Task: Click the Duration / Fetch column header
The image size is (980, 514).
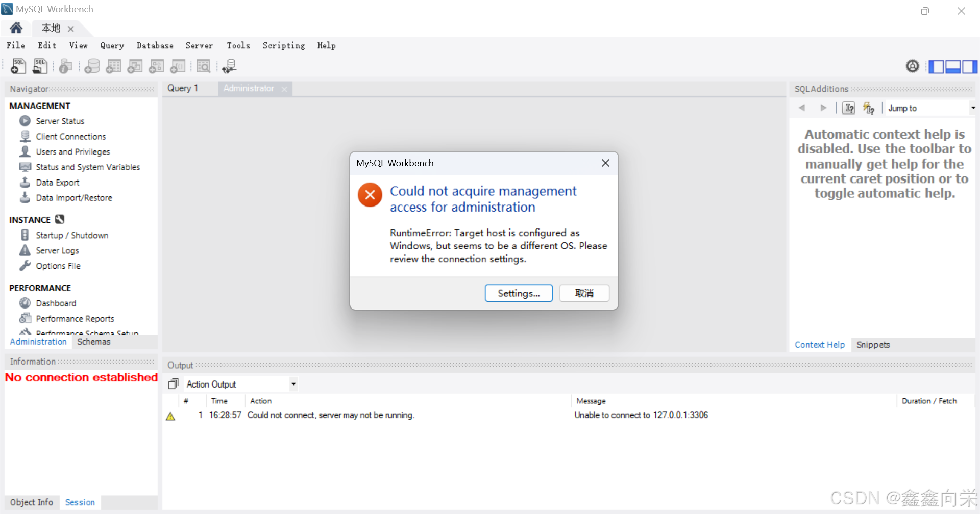Action: (x=929, y=401)
